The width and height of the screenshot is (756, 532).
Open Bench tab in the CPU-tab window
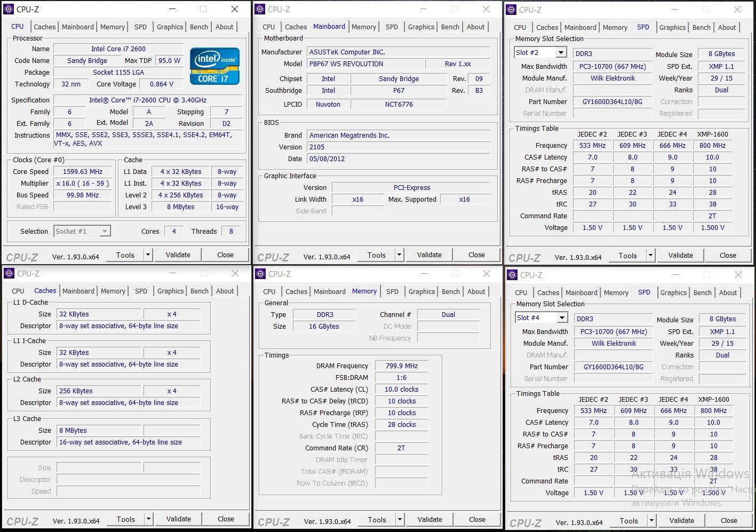point(199,27)
